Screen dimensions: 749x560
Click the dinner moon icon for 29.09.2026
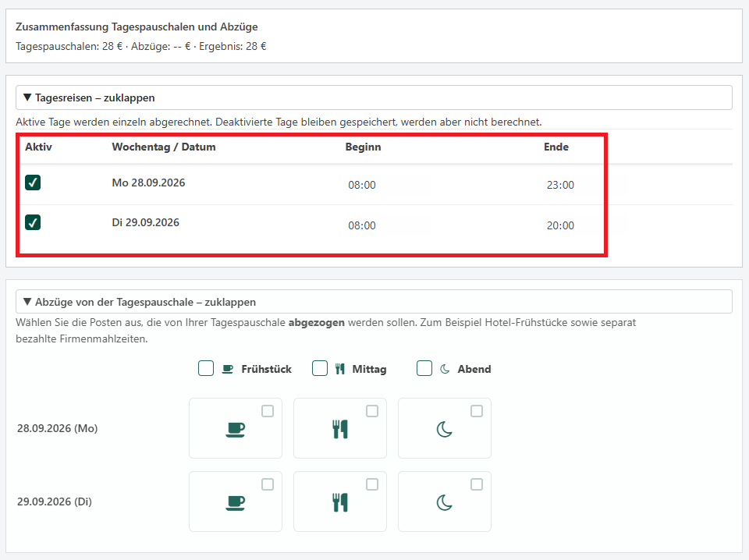444,503
